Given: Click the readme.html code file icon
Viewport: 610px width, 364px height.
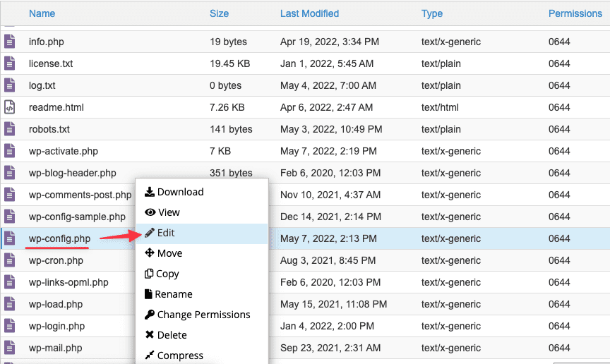Looking at the screenshot, I should click(9, 107).
